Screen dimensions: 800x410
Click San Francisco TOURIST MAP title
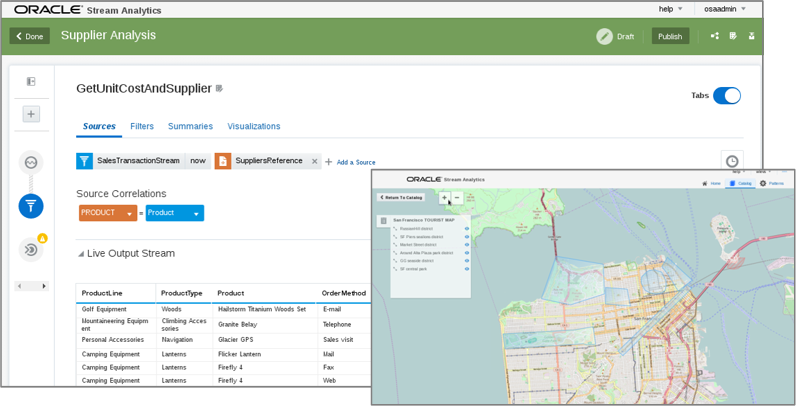[423, 220]
